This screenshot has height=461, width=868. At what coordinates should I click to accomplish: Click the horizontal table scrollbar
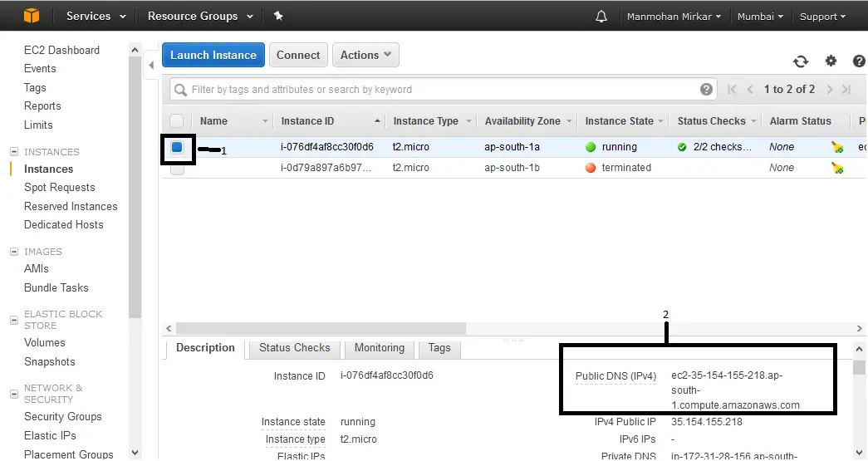(321, 328)
